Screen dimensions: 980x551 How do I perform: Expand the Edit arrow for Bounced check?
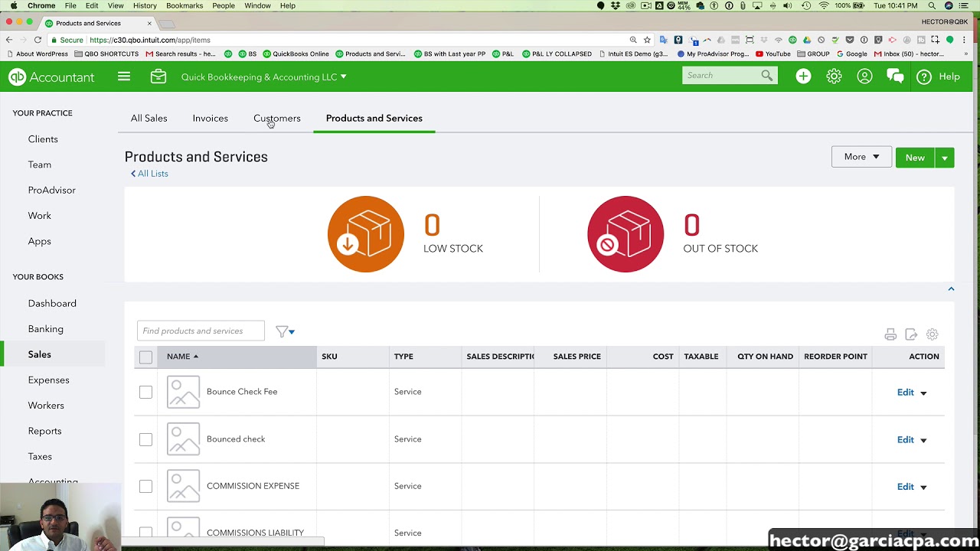[x=923, y=440]
